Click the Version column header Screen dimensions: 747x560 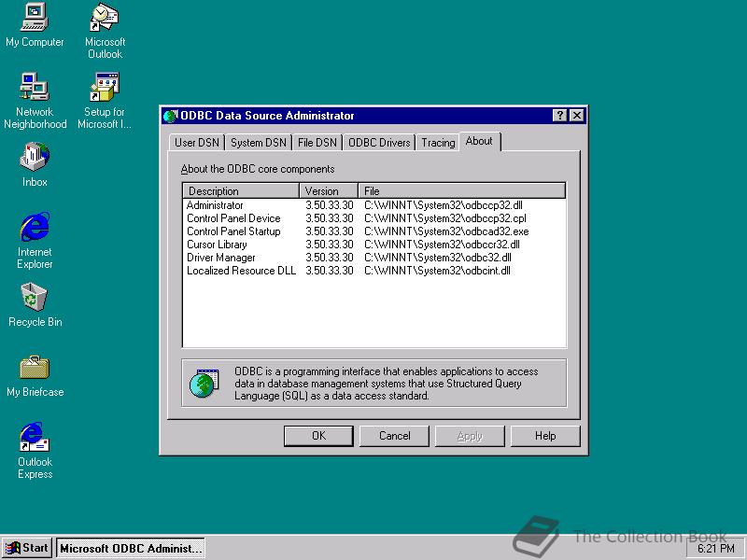tap(329, 191)
